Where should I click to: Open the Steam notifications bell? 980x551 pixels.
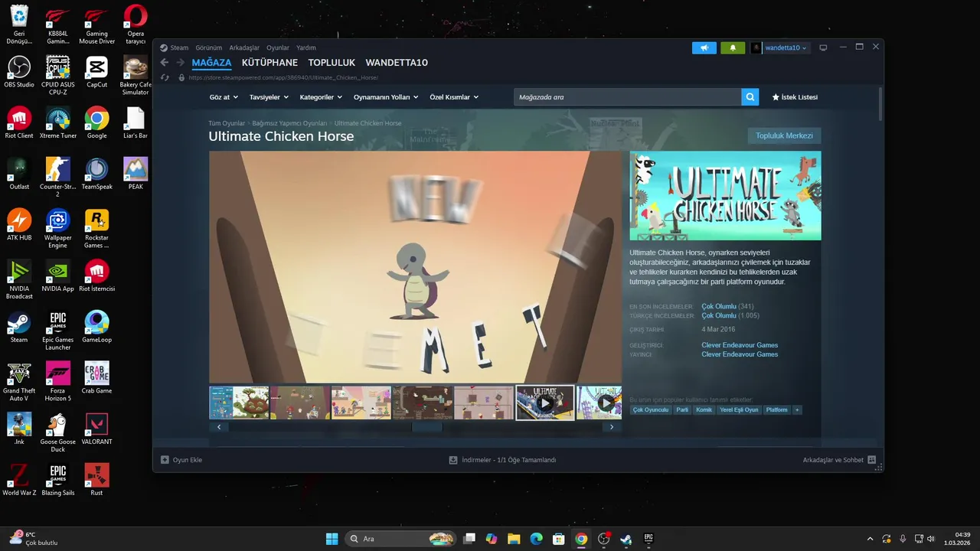tap(733, 47)
